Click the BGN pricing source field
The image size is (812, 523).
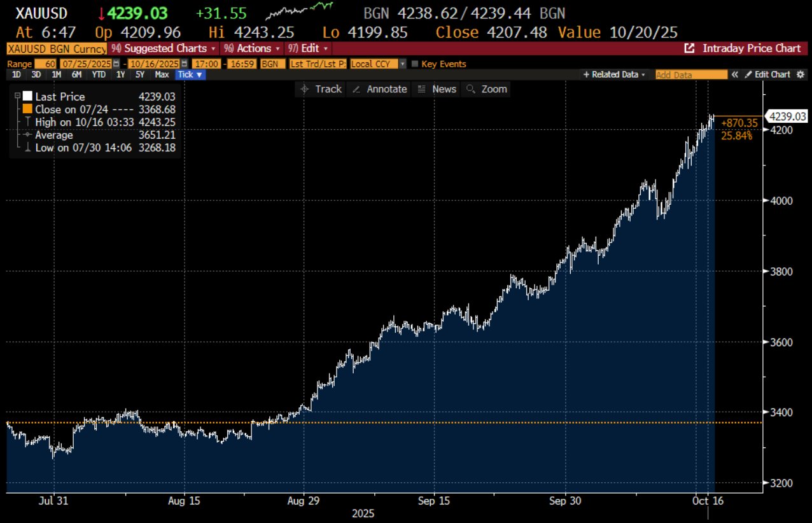273,64
